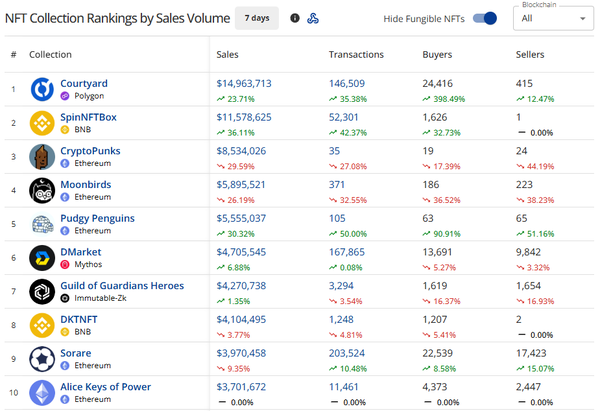Click the DMarket collection logo
The image size is (600, 411).
[x=42, y=258]
